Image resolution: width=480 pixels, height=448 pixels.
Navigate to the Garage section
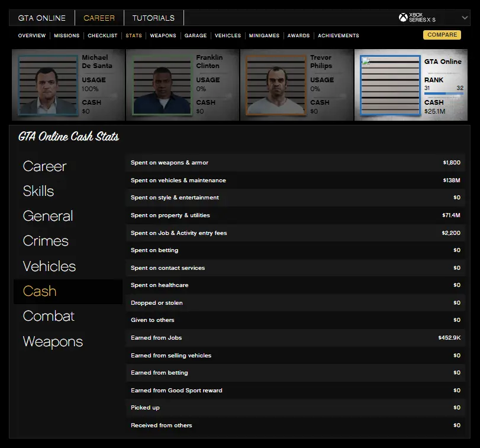195,36
